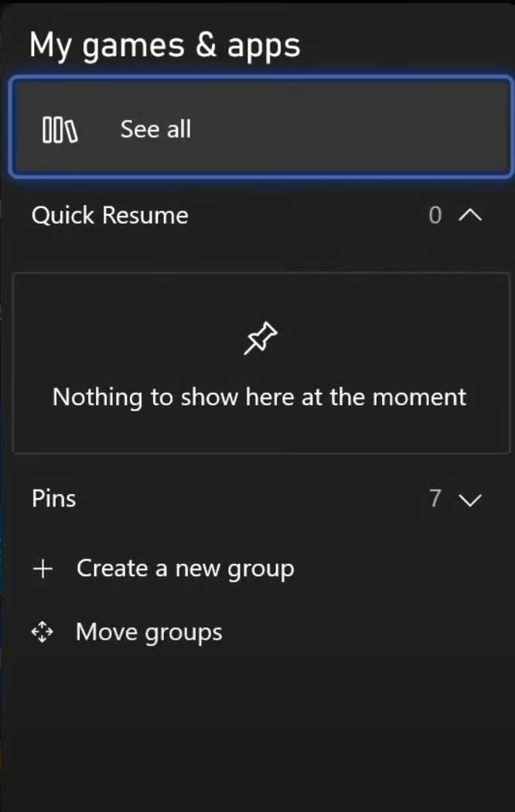The width and height of the screenshot is (515, 812).
Task: Select the Quick Resume heading
Action: pyautogui.click(x=110, y=215)
